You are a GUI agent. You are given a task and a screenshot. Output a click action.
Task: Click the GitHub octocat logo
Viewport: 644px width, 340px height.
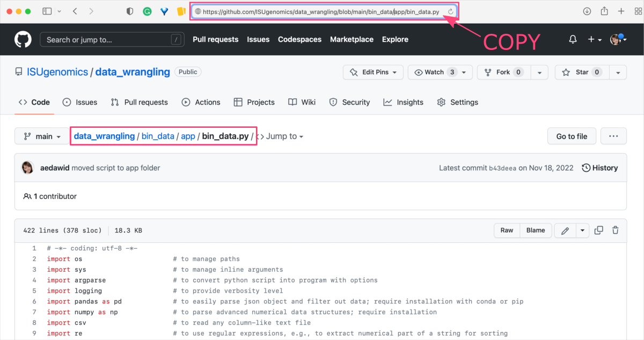point(23,39)
